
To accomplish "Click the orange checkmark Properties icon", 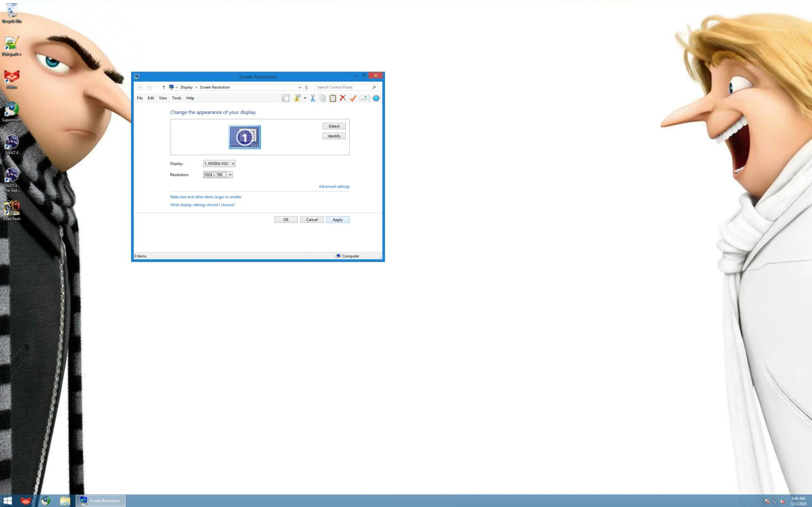I will (x=353, y=98).
